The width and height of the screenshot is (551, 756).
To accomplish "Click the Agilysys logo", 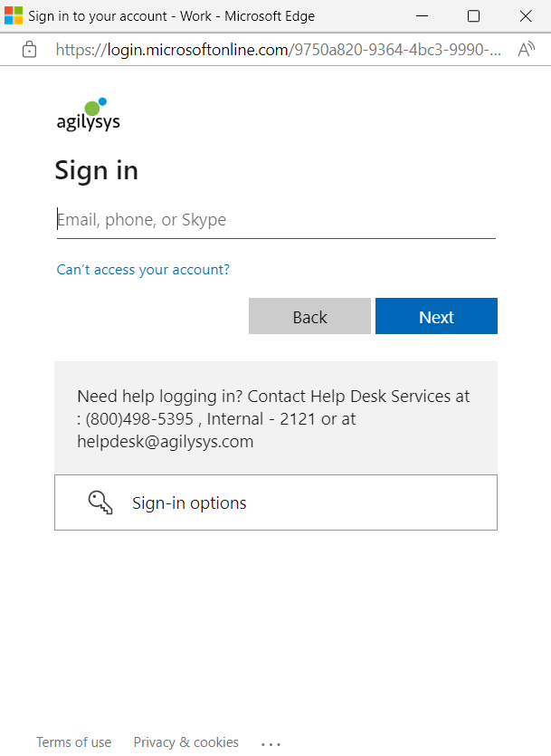I will coord(88,115).
